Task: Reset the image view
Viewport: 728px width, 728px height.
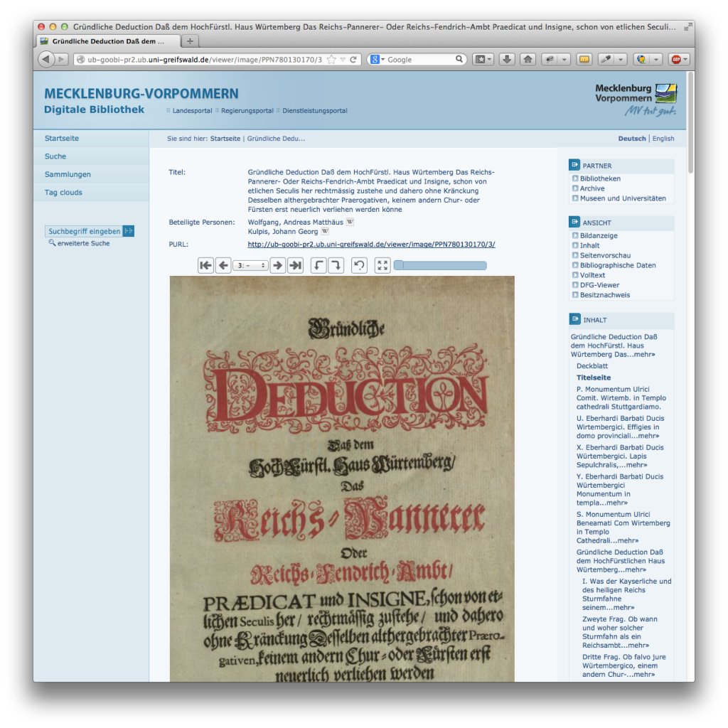Action: click(x=359, y=266)
